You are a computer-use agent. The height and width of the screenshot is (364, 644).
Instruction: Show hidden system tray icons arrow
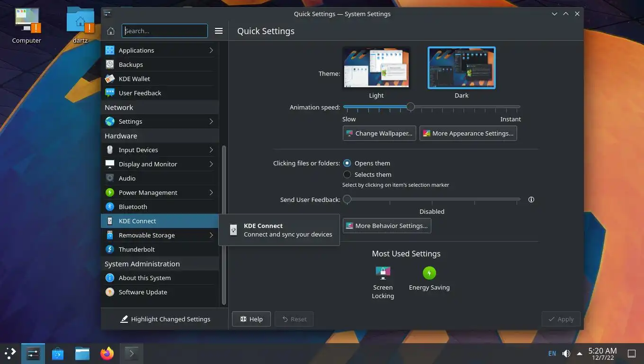point(580,354)
